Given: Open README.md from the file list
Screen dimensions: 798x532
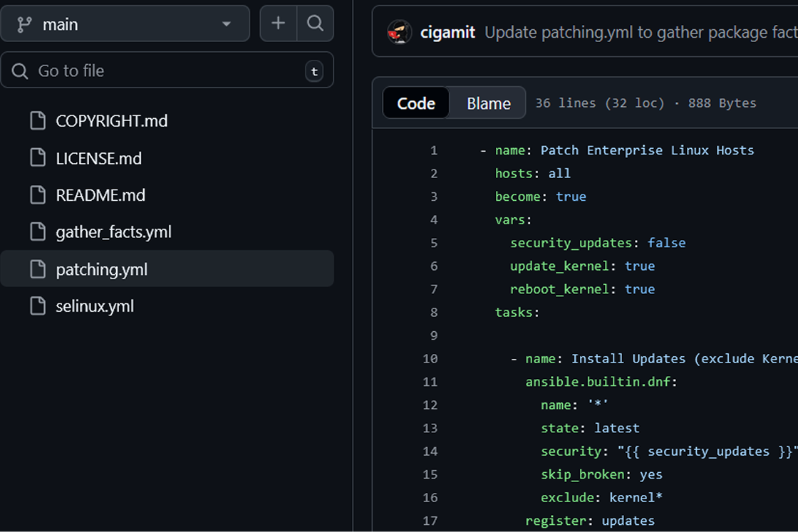Looking at the screenshot, I should click(100, 195).
